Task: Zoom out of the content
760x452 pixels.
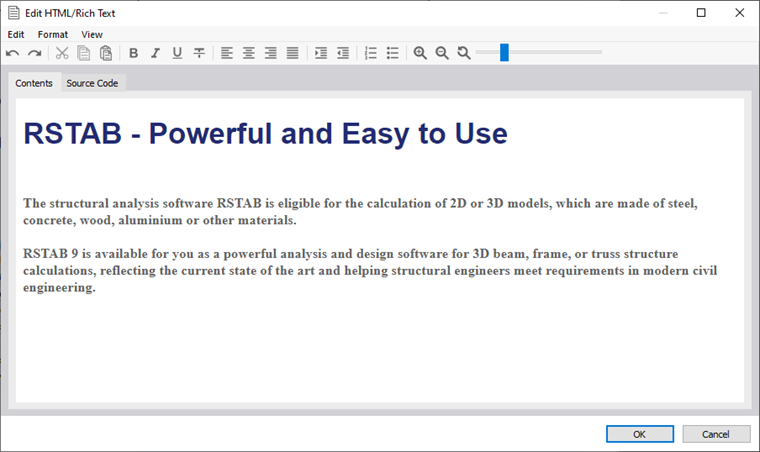Action: tap(442, 53)
